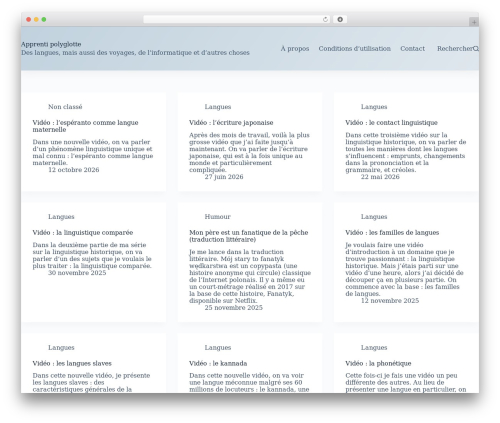
Task: Click the Non classé category link
Action: 65,107
